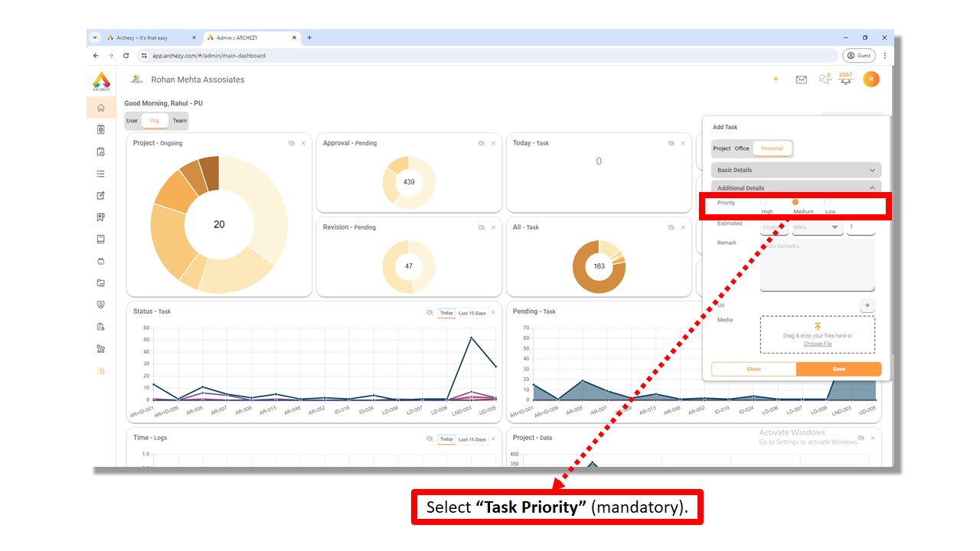Open the Hours estimated dropdown
Screen dimensions: 980x551
(x=775, y=227)
